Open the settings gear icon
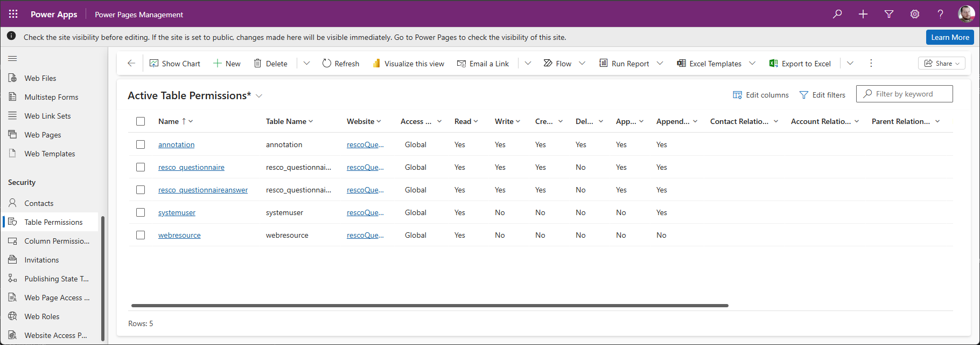The height and width of the screenshot is (345, 980). [x=915, y=14]
